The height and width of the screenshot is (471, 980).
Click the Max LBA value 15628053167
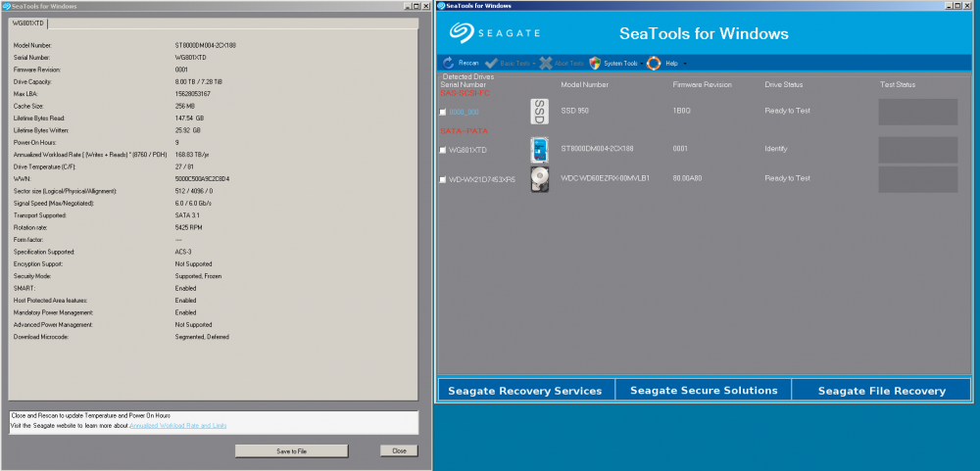point(192,94)
